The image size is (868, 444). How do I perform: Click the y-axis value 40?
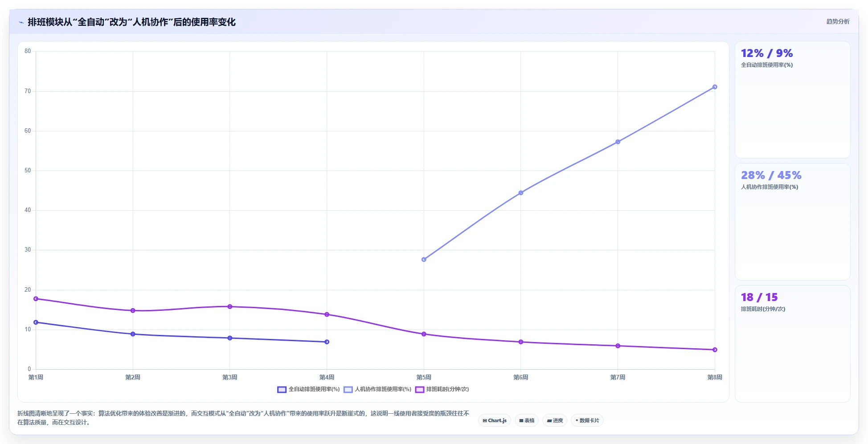(x=28, y=210)
